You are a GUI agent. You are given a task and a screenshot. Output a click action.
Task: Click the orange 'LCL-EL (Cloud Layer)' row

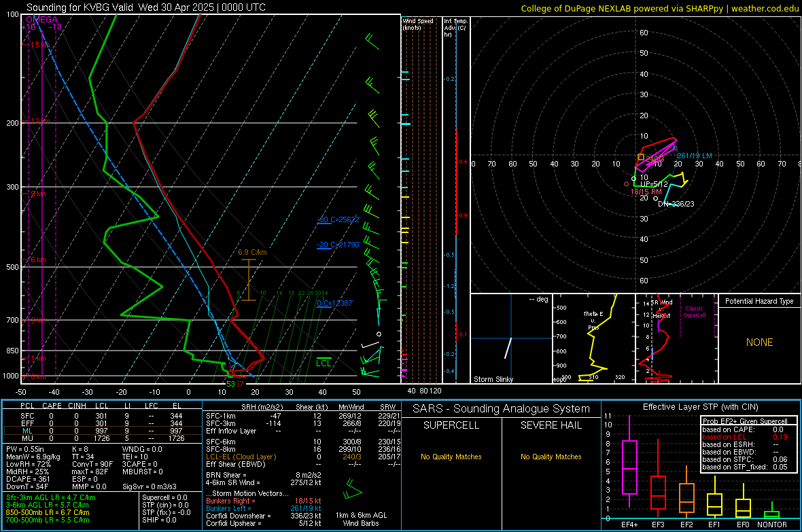(x=303, y=457)
